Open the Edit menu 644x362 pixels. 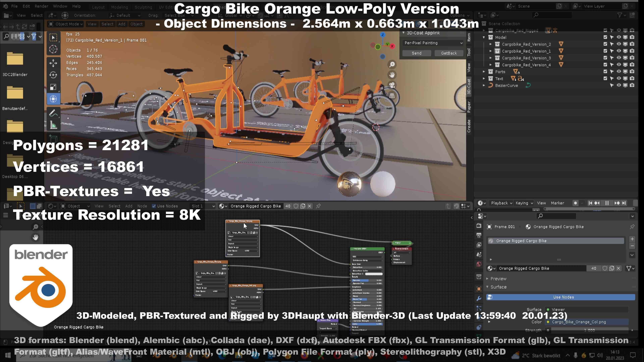[x=26, y=6]
